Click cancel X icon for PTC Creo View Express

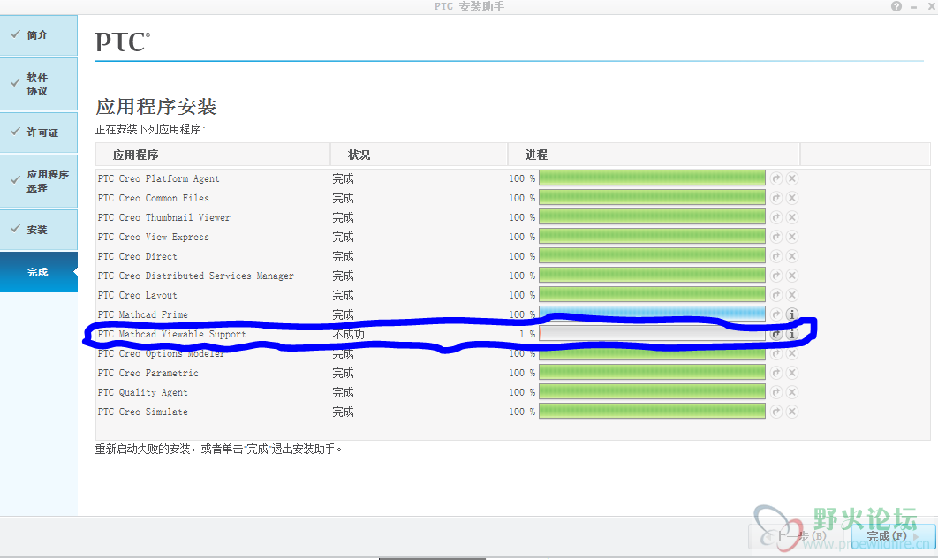[792, 237]
